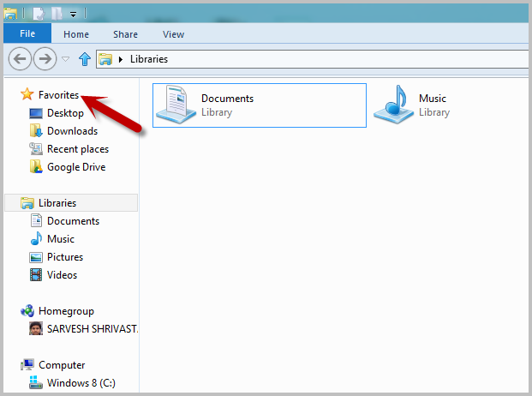Click the Homegroup spheres icon
This screenshot has height=396, width=532.
27,310
